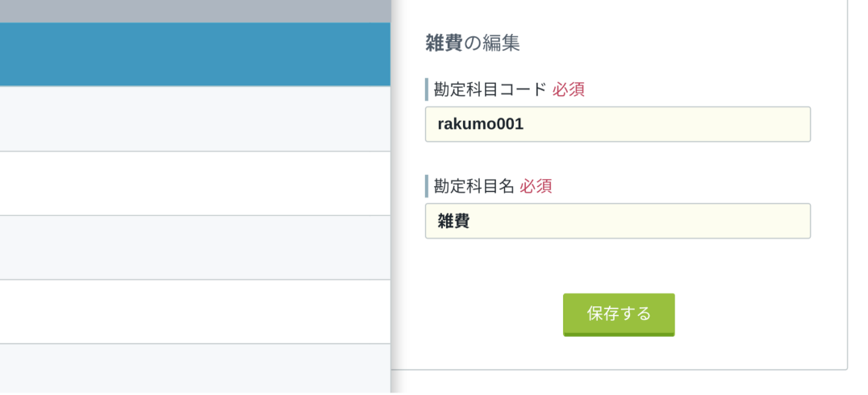
Task: Click the red 必須 marker beside 勘定科目名
Action: 536,186
